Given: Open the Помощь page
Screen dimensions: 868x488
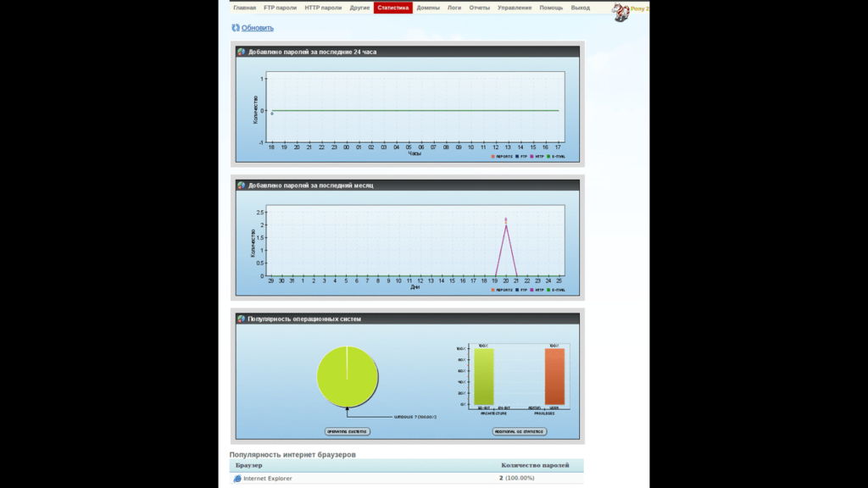Looking at the screenshot, I should coord(551,8).
